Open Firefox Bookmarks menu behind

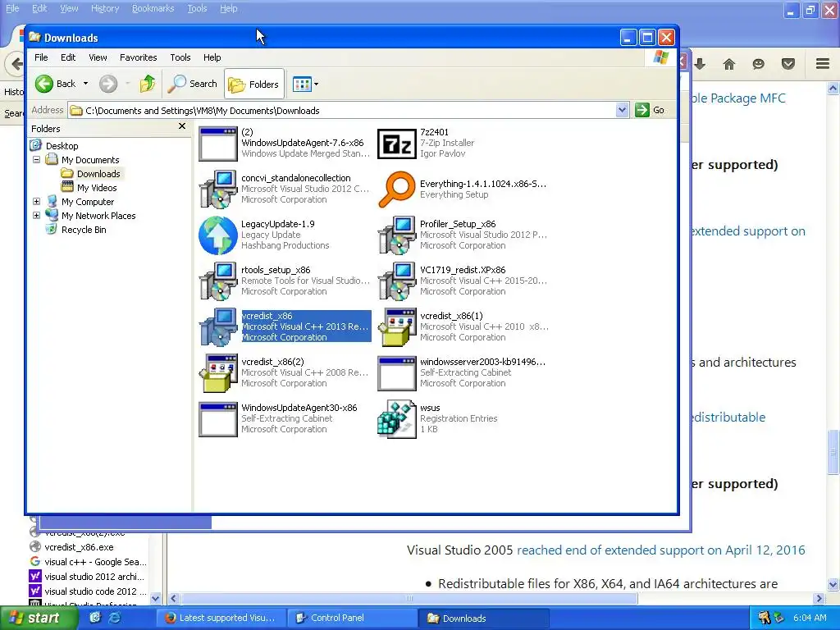tap(153, 8)
